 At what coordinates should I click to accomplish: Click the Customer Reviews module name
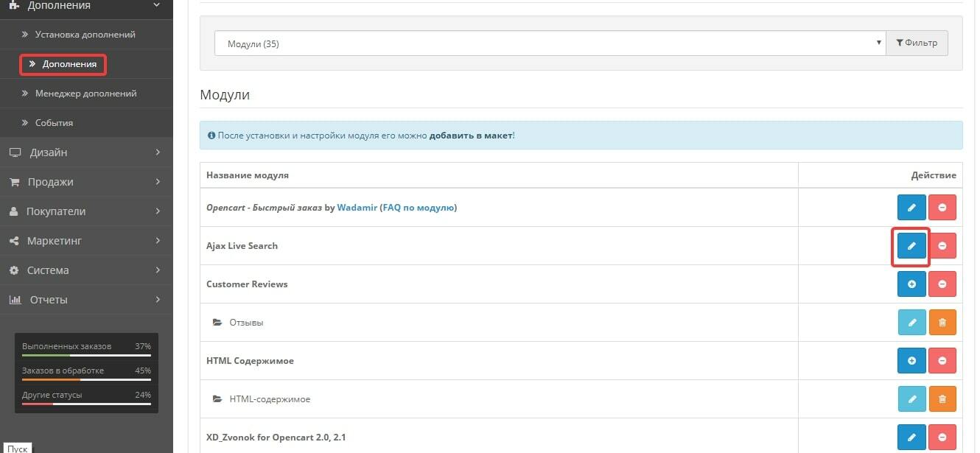247,284
